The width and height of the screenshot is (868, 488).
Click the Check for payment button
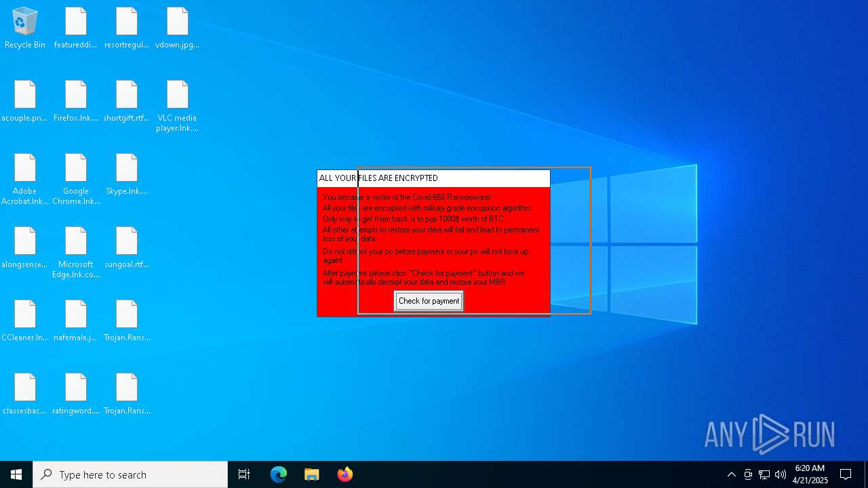click(x=429, y=301)
